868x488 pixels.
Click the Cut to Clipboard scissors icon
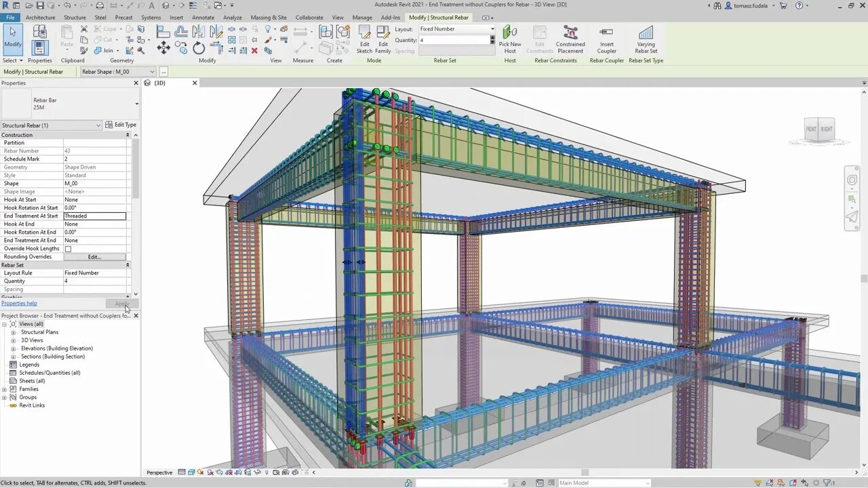84,29
